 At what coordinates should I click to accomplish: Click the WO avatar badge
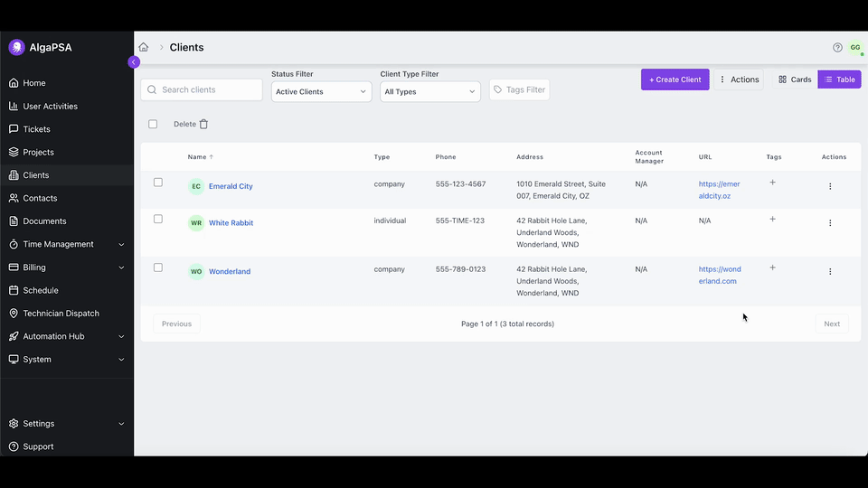196,272
